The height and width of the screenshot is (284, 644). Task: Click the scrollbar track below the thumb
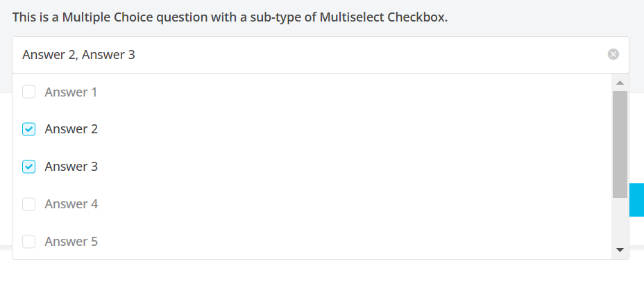[x=620, y=221]
